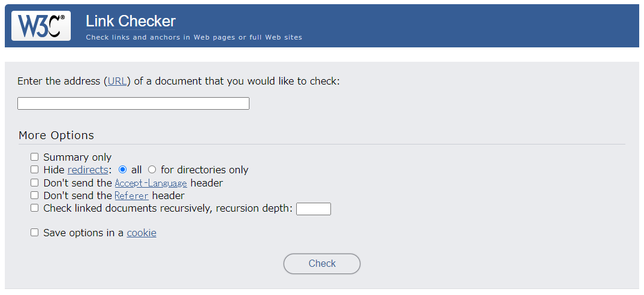Click the More Options section heading
644x295 pixels.
(x=56, y=135)
